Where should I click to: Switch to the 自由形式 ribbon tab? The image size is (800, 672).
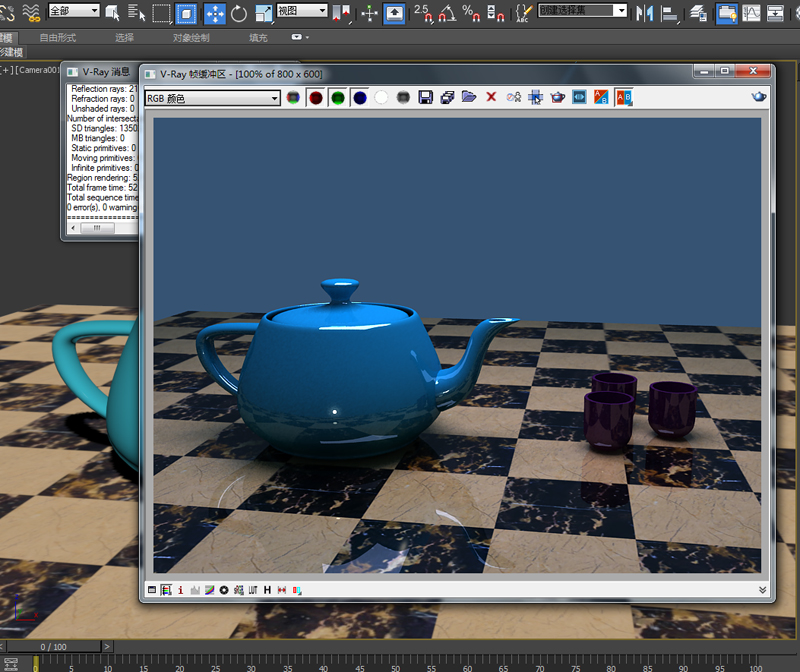pyautogui.click(x=58, y=37)
